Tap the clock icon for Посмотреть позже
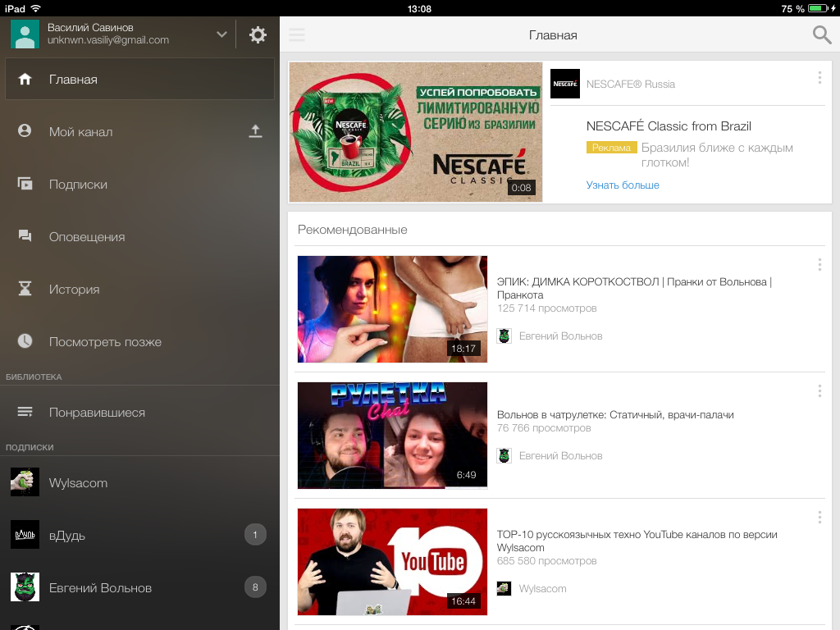840x630 pixels. (25, 341)
